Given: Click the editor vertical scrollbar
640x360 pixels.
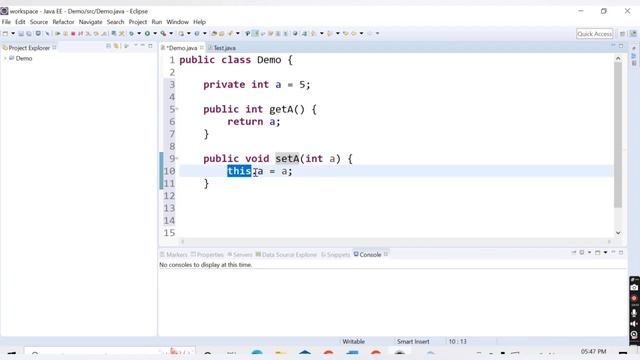Looking at the screenshot, I should coord(618,135).
